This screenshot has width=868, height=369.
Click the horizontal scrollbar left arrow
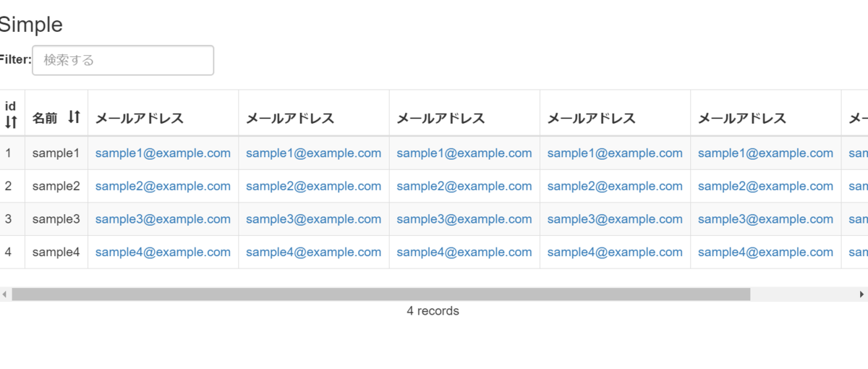(4, 294)
